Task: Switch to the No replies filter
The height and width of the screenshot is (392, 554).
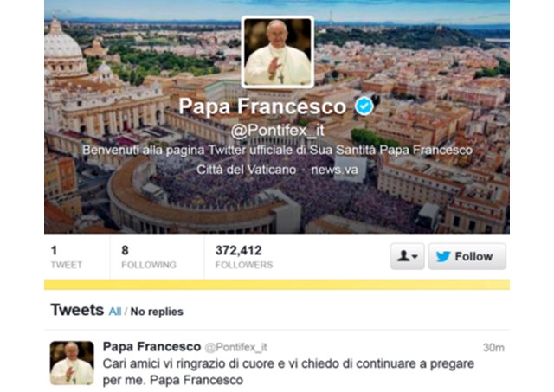Action: click(x=157, y=312)
